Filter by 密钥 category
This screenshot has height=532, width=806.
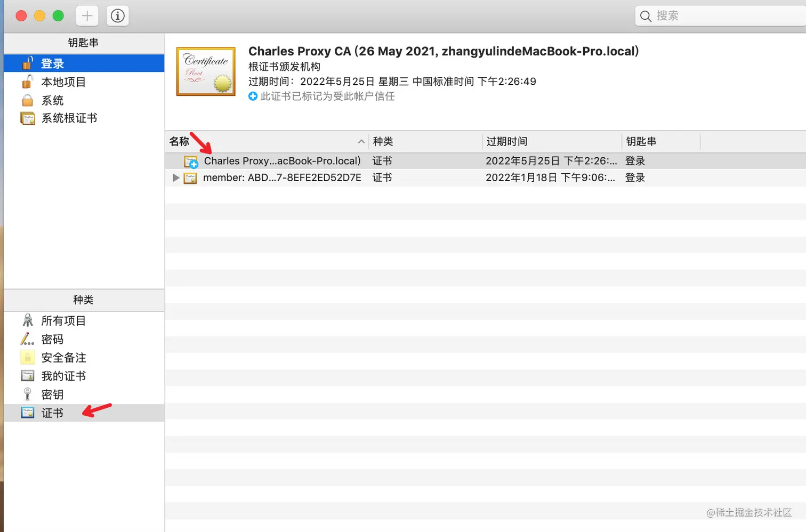point(84,394)
